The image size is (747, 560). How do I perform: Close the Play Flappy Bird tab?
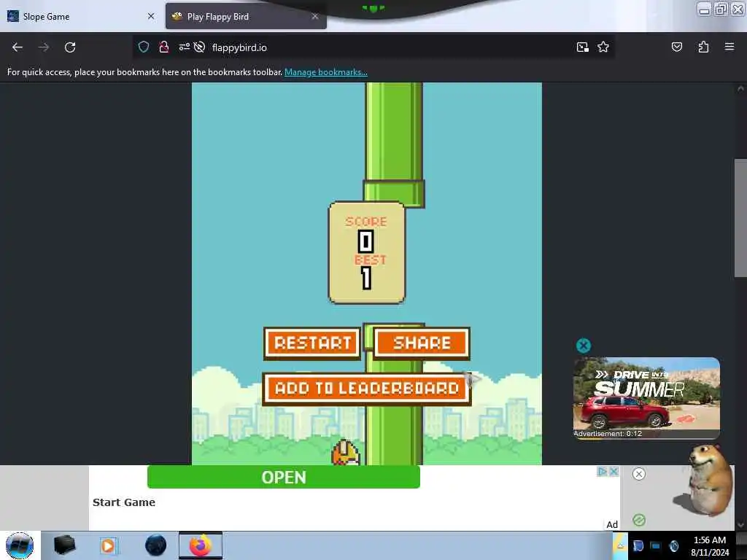coord(315,16)
